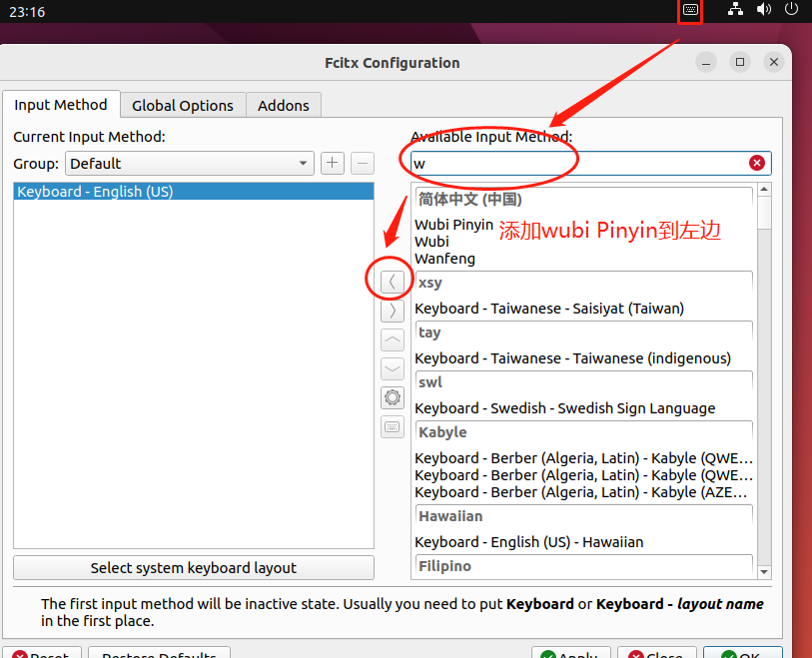Select Keyboard - Taiwanese - Taiwanese (indigenous)

click(572, 358)
